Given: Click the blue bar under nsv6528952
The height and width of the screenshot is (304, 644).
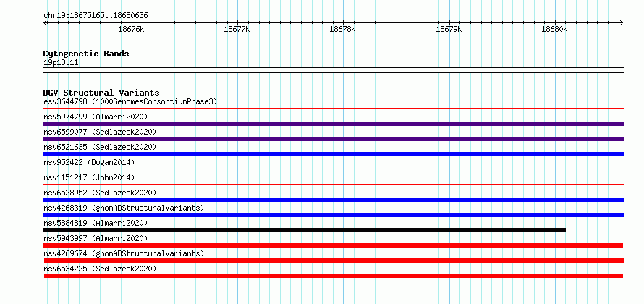Looking at the screenshot, I should [x=333, y=200].
